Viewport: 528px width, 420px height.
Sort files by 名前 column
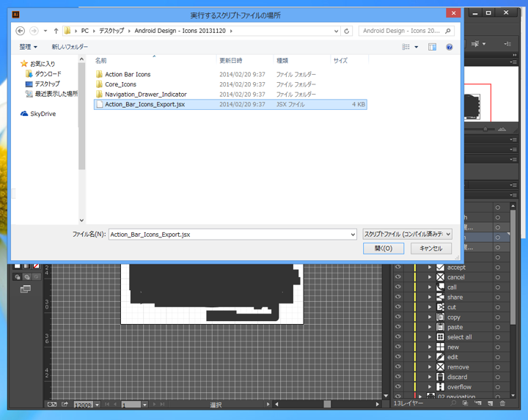tap(100, 61)
